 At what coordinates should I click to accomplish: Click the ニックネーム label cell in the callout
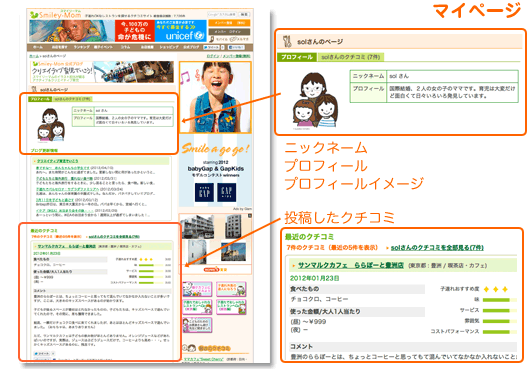pos(368,76)
